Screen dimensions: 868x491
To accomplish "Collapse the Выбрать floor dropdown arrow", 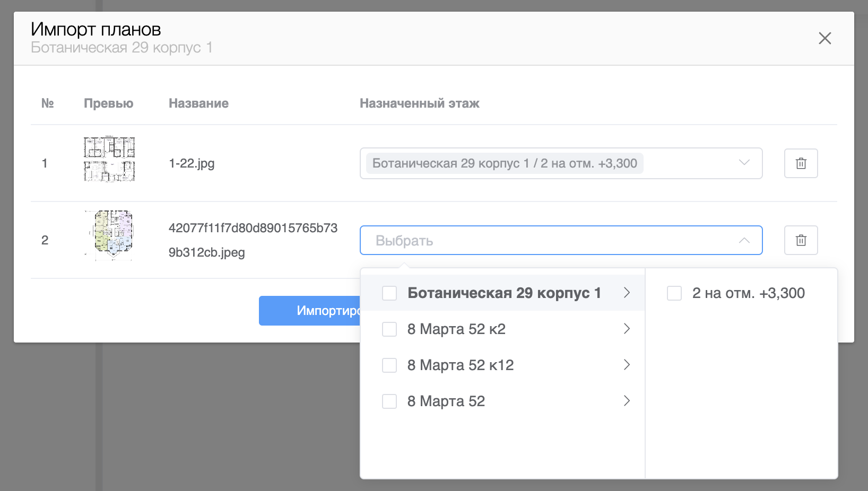I will click(x=744, y=240).
